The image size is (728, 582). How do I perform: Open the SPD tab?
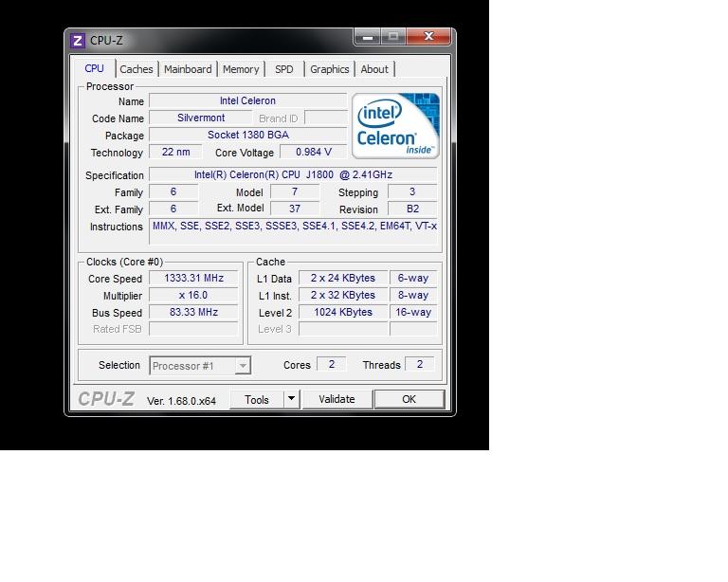click(284, 69)
